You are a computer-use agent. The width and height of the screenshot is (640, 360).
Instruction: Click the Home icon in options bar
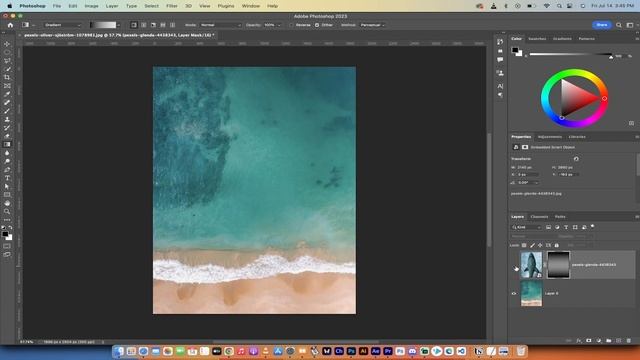click(10, 25)
